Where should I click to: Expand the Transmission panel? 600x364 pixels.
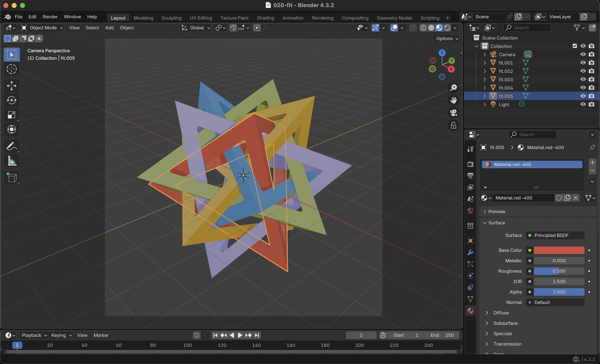(x=507, y=344)
